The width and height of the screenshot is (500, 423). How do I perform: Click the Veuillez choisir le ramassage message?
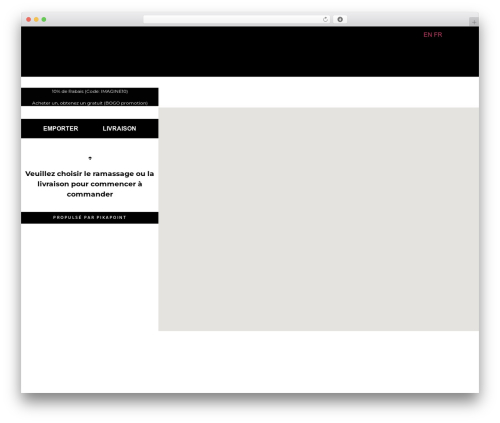pos(90,184)
